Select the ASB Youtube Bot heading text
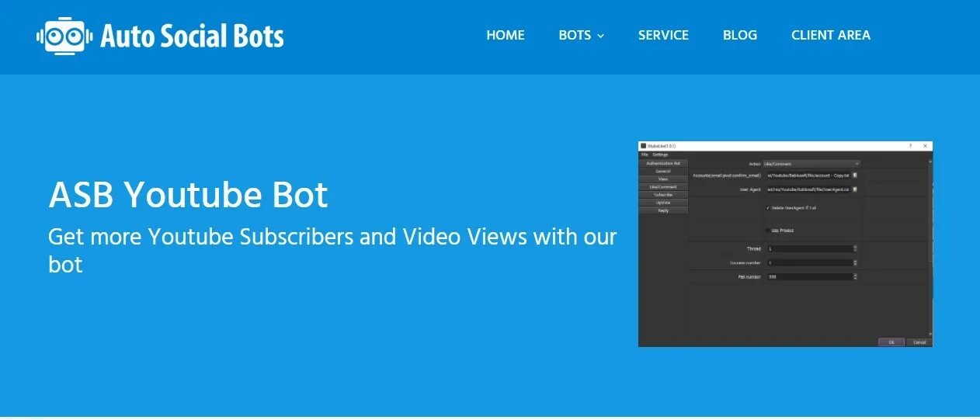 pyautogui.click(x=188, y=195)
